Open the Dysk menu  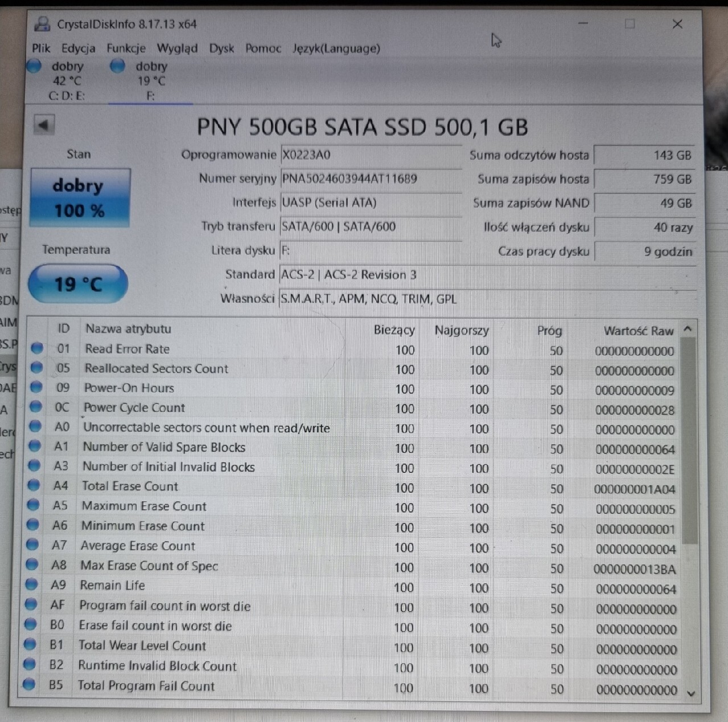[x=221, y=48]
